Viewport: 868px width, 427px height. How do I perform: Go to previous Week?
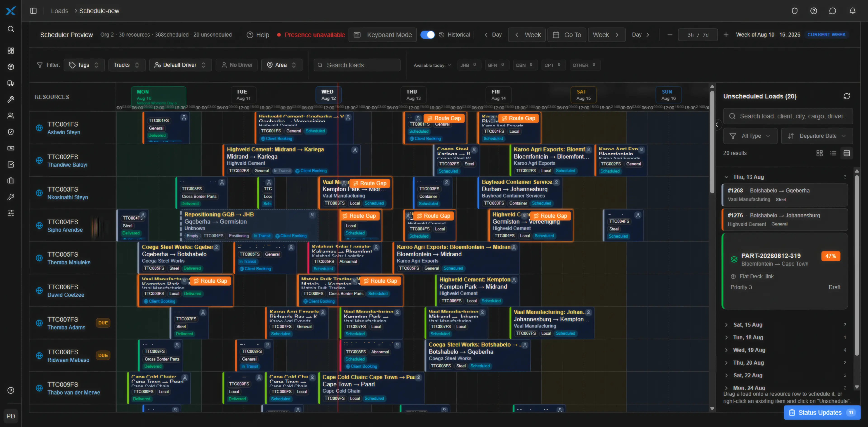(x=527, y=35)
